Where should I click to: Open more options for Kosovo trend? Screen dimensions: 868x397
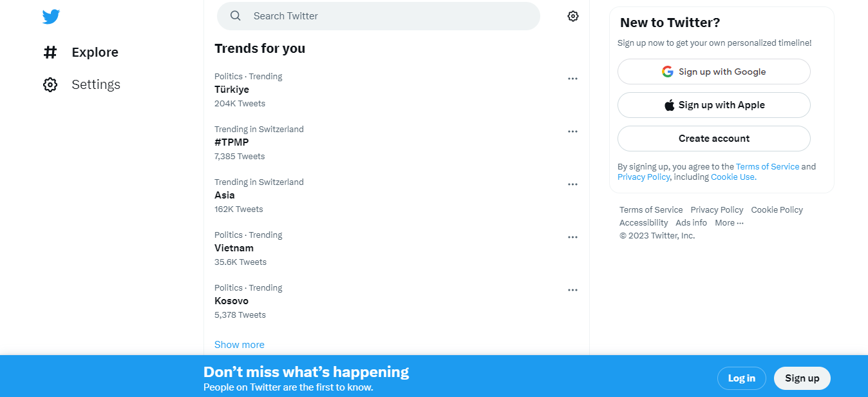[x=572, y=290]
